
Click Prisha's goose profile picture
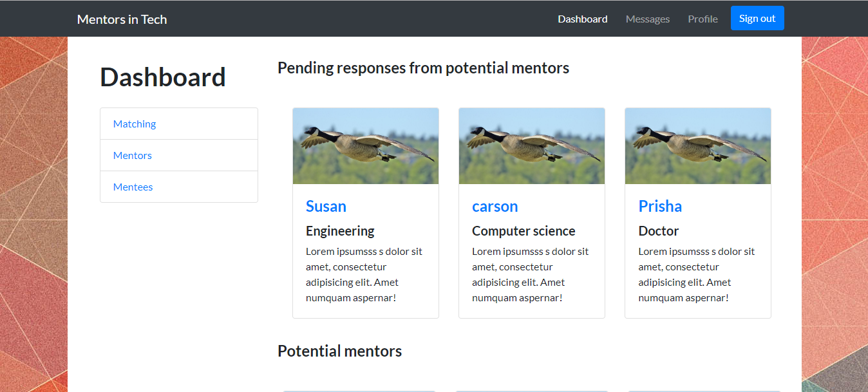(x=698, y=146)
